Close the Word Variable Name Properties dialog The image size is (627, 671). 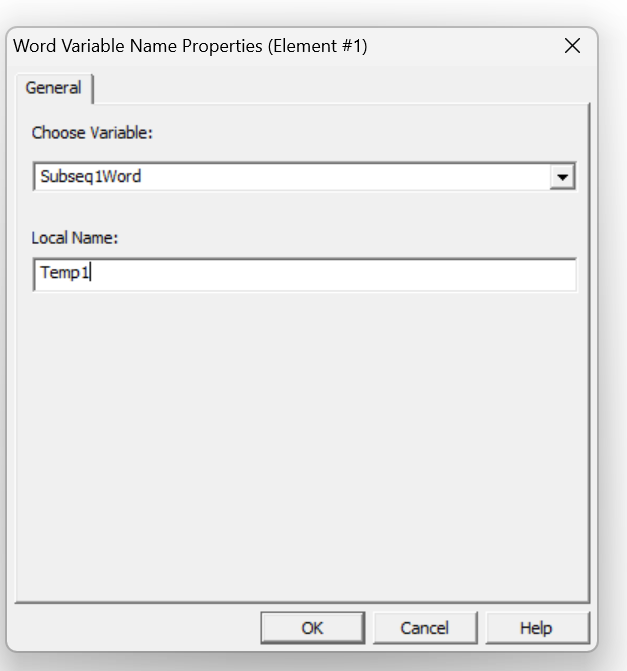572,46
